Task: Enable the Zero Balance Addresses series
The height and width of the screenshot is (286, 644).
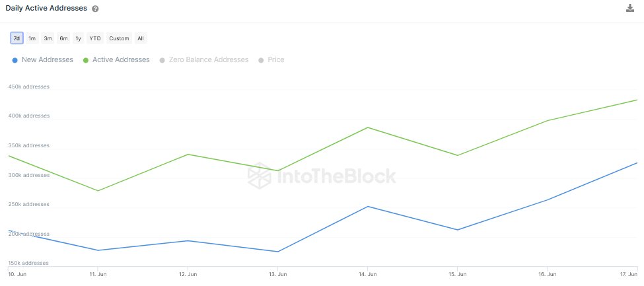Action: [208, 60]
